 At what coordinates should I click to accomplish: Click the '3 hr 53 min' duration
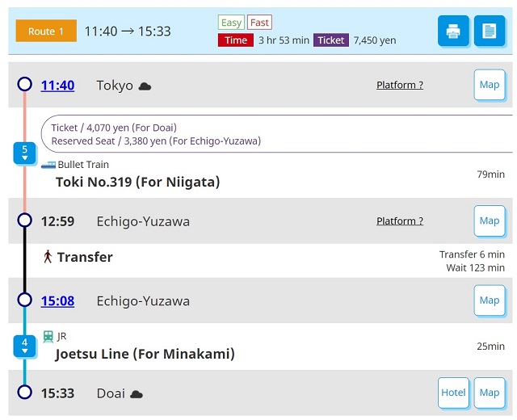[284, 40]
